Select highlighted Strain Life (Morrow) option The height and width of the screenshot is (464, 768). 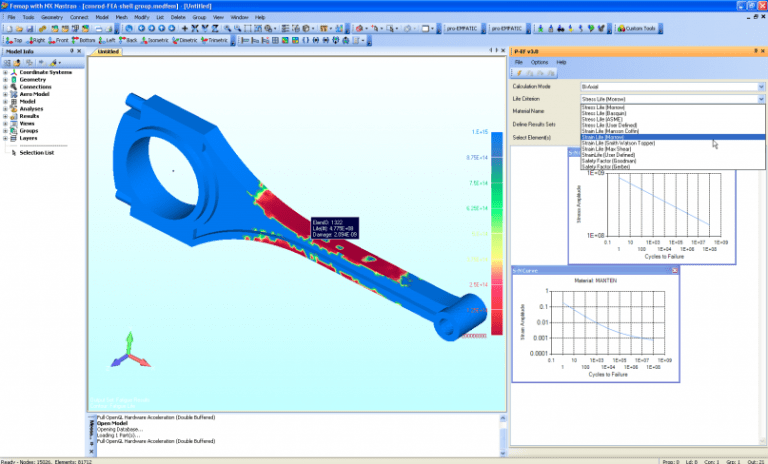point(672,137)
